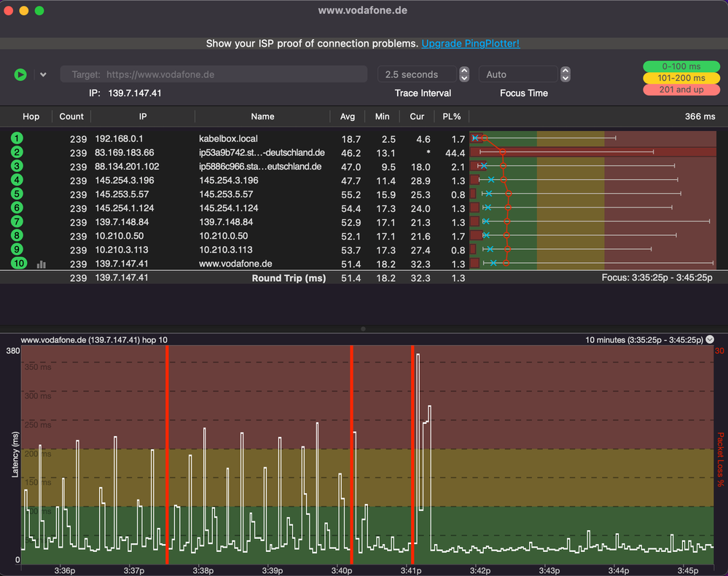The image size is (728, 576).
Task: Open the Focus Time Auto combo box
Action: coord(518,74)
